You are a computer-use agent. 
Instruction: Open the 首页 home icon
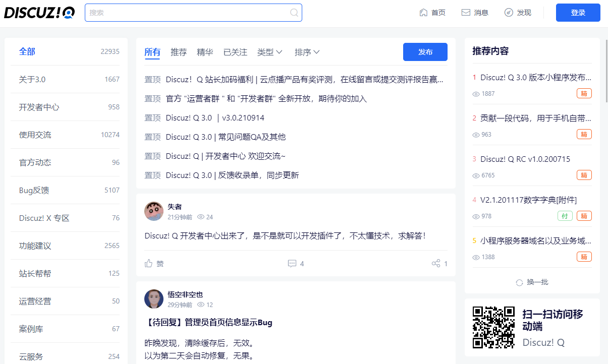click(x=424, y=13)
